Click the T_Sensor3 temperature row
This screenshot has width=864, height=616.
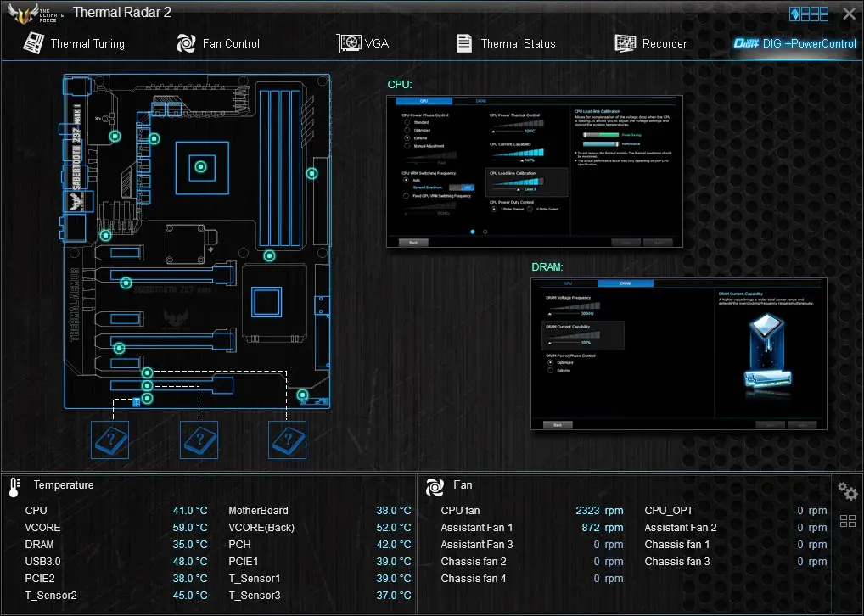[x=320, y=596]
